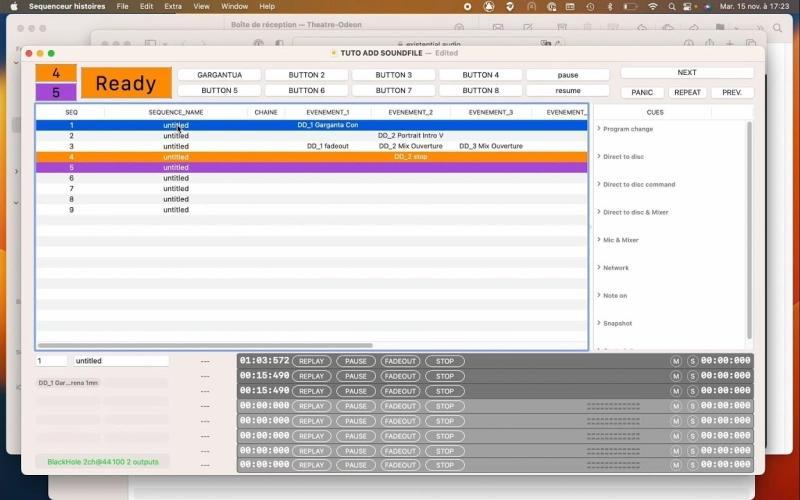Click the Time Machine clock icon
This screenshot has height=500, width=800.
point(590,7)
